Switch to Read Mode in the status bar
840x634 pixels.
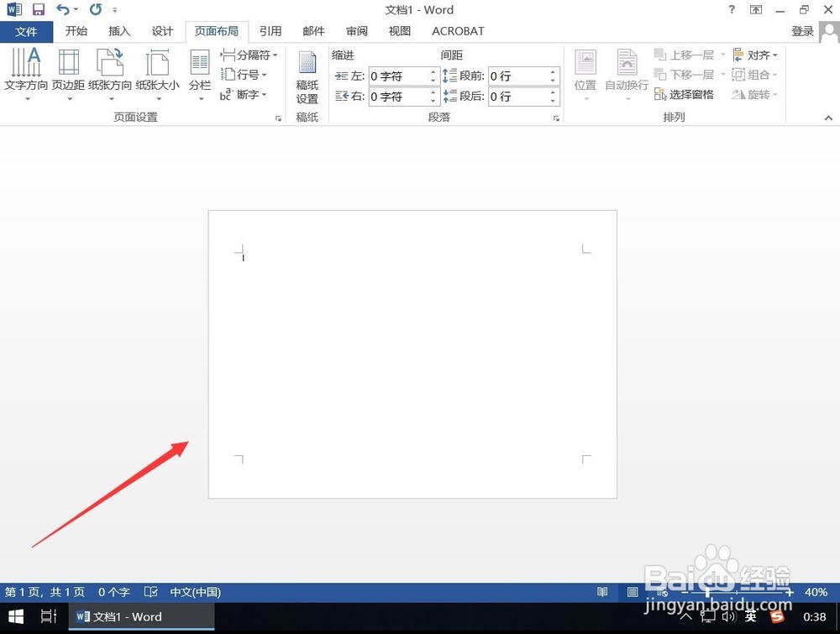[x=602, y=592]
